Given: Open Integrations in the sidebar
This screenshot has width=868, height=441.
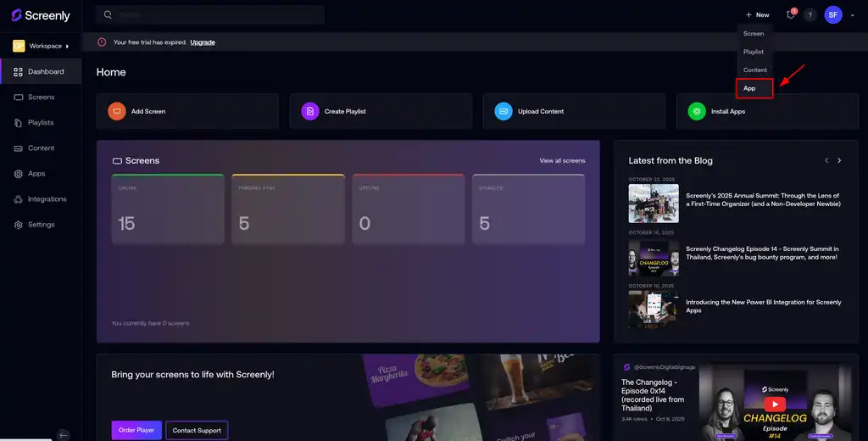Looking at the screenshot, I should coord(47,199).
